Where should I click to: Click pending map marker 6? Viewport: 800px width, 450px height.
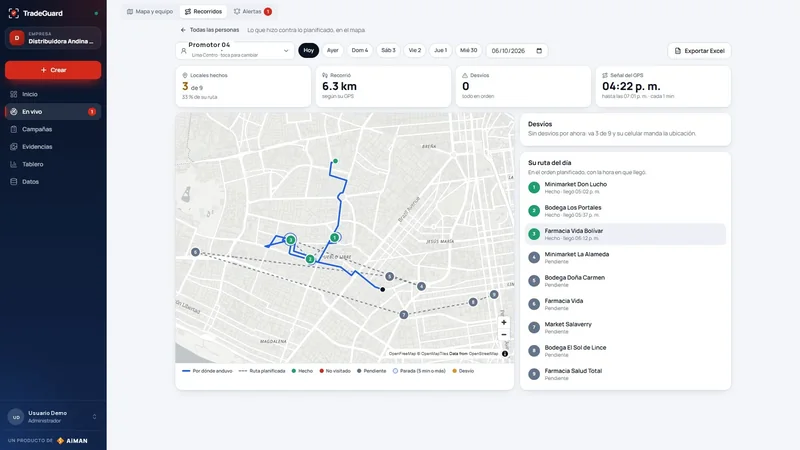click(x=195, y=252)
